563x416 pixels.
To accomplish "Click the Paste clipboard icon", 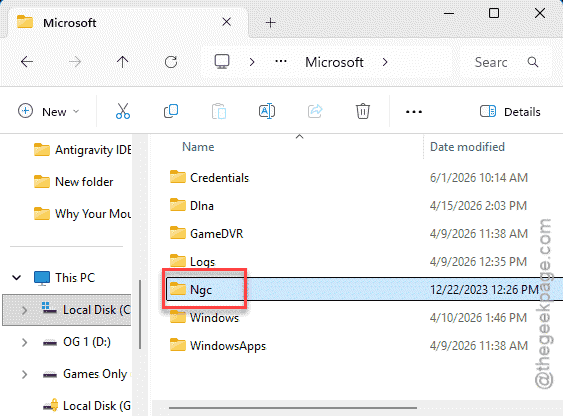I will 219,111.
